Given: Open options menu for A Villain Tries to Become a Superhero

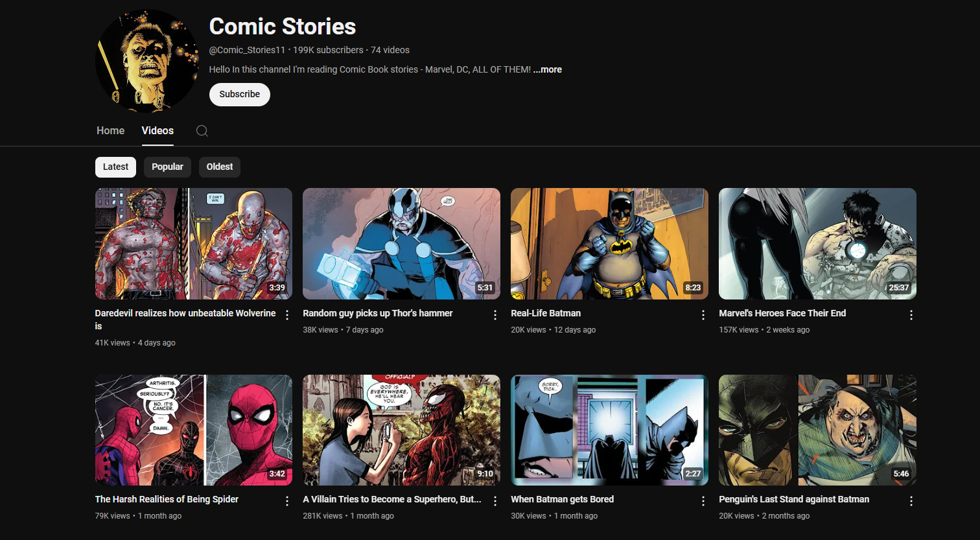Looking at the screenshot, I should click(495, 501).
